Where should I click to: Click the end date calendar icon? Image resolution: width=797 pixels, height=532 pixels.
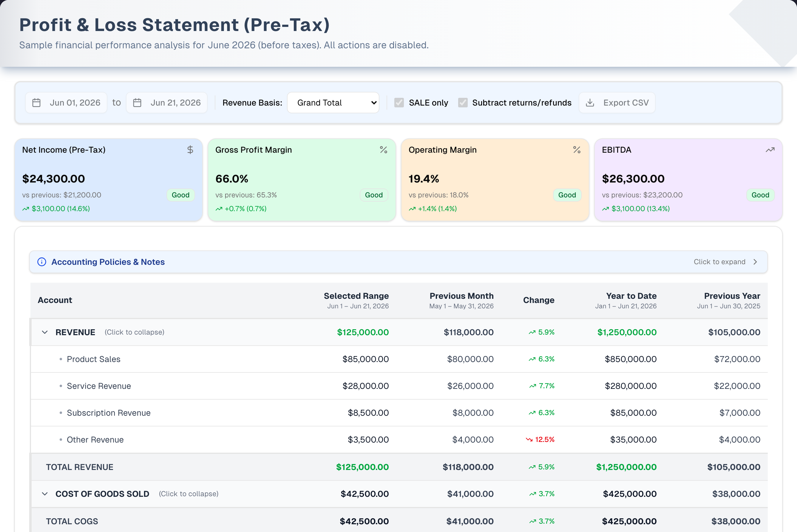point(137,103)
